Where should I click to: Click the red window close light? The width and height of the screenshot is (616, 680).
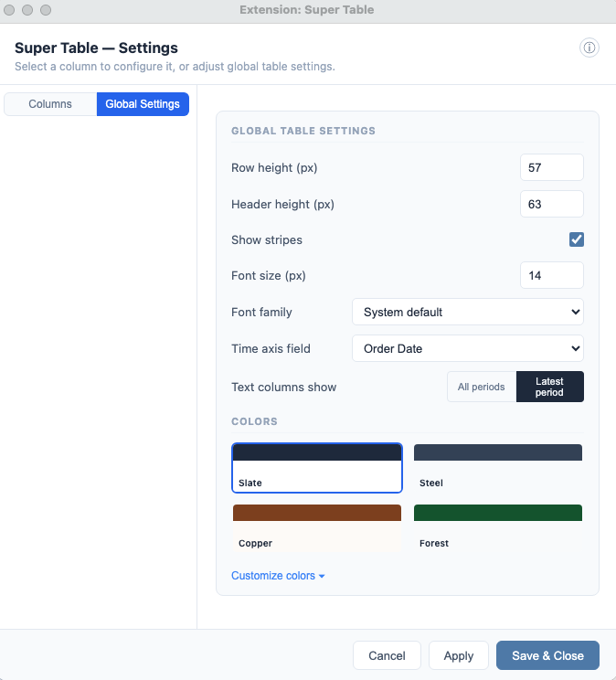tap(9, 10)
